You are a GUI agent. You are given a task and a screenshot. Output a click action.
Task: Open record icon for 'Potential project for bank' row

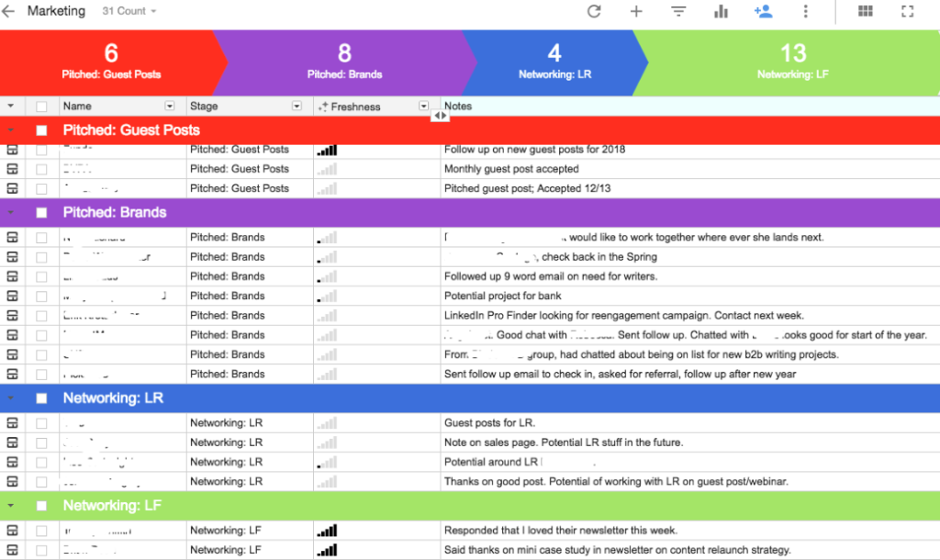pyautogui.click(x=12, y=297)
